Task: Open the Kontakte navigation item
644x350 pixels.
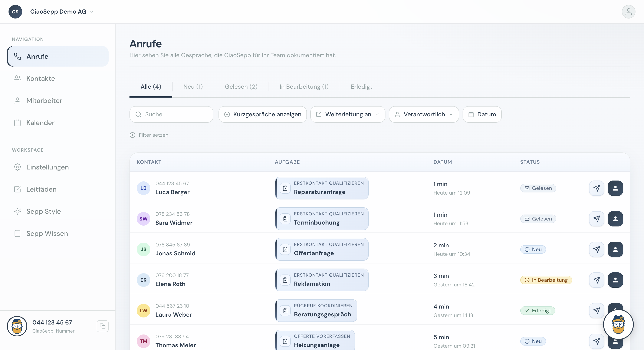Action: [40, 78]
